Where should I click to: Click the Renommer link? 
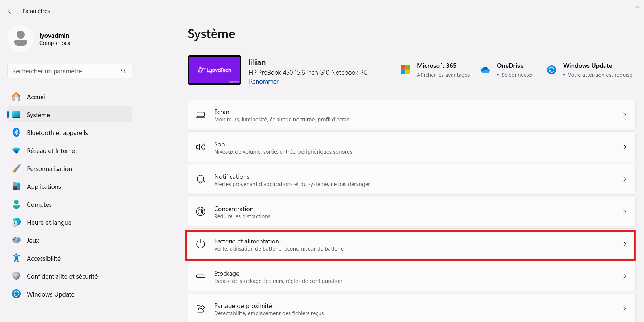click(264, 81)
